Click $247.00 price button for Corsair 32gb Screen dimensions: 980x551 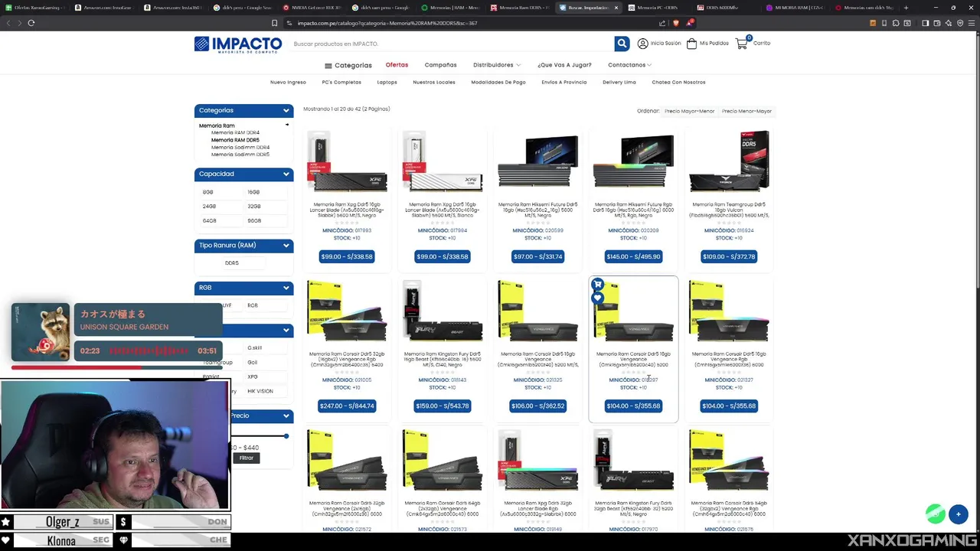coord(347,406)
